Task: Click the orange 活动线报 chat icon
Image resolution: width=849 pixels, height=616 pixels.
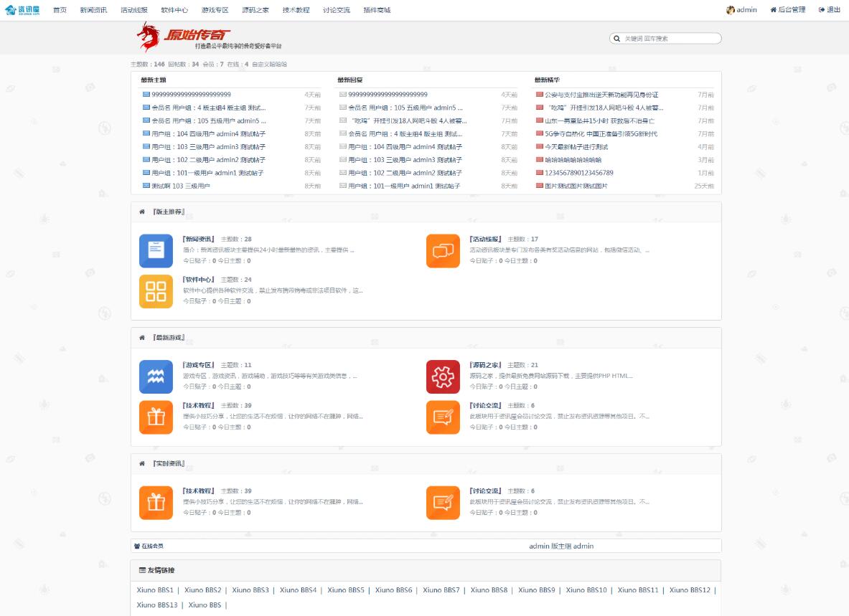Action: [443, 251]
